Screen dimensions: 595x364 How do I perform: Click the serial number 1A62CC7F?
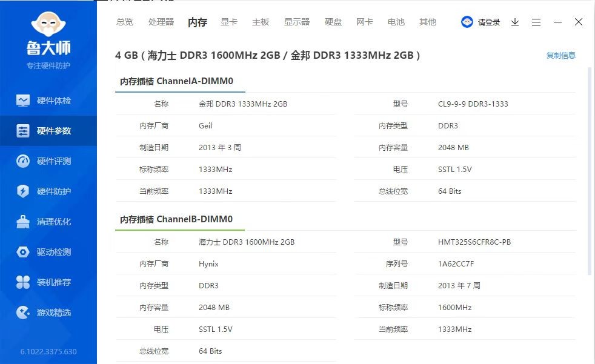456,264
